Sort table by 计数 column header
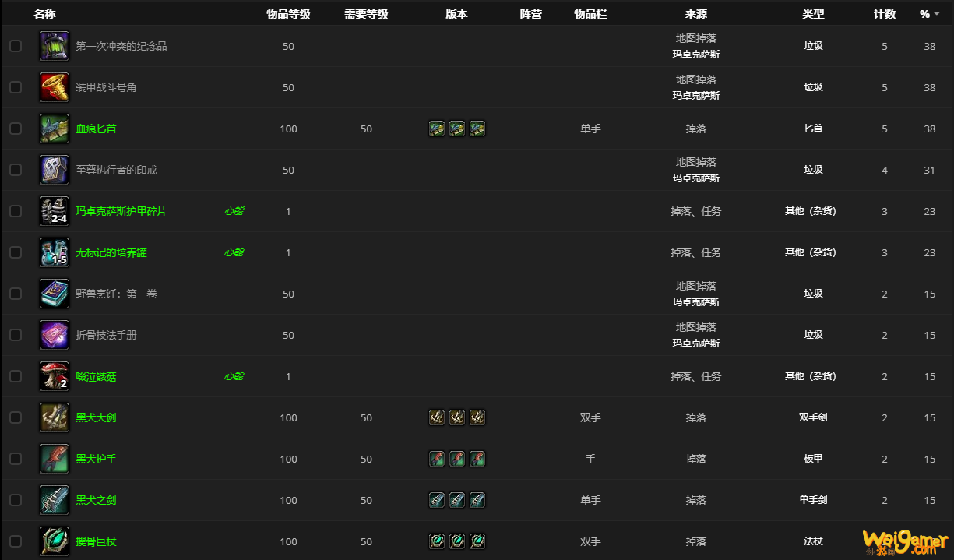 885,14
